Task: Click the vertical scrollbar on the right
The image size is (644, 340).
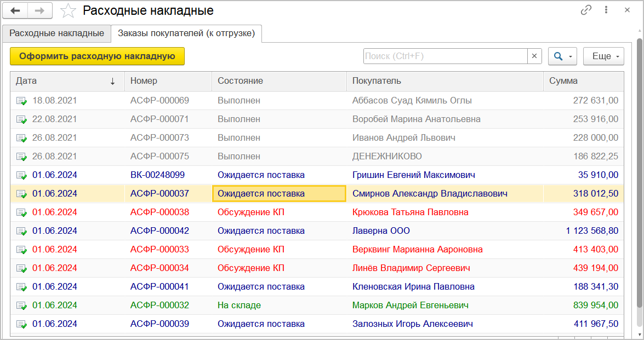Action: 639,175
